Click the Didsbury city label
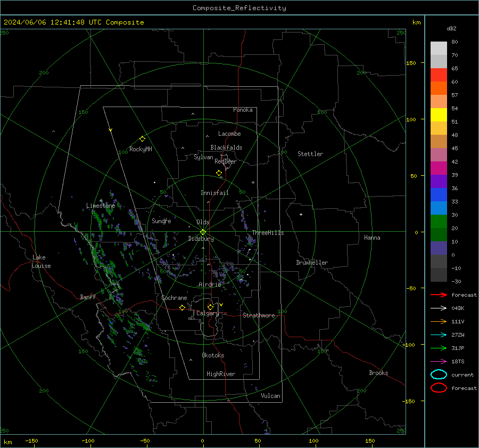Image resolution: width=479 pixels, height=448 pixels. 201,239
